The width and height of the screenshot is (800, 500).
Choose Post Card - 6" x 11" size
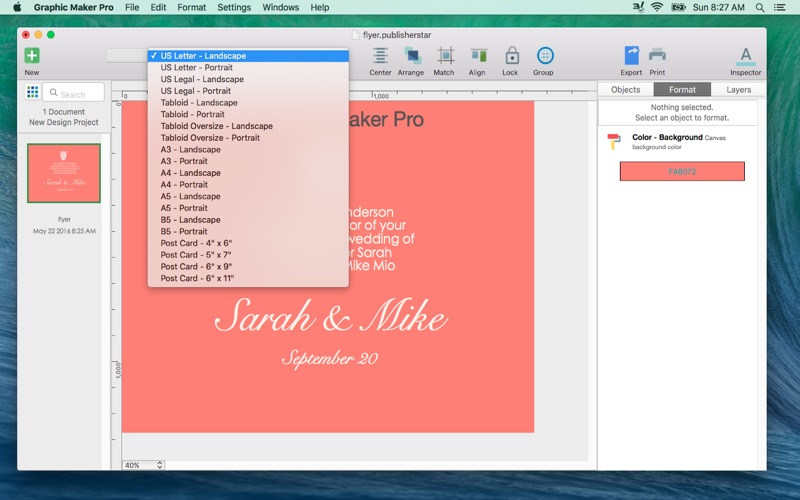point(248,279)
